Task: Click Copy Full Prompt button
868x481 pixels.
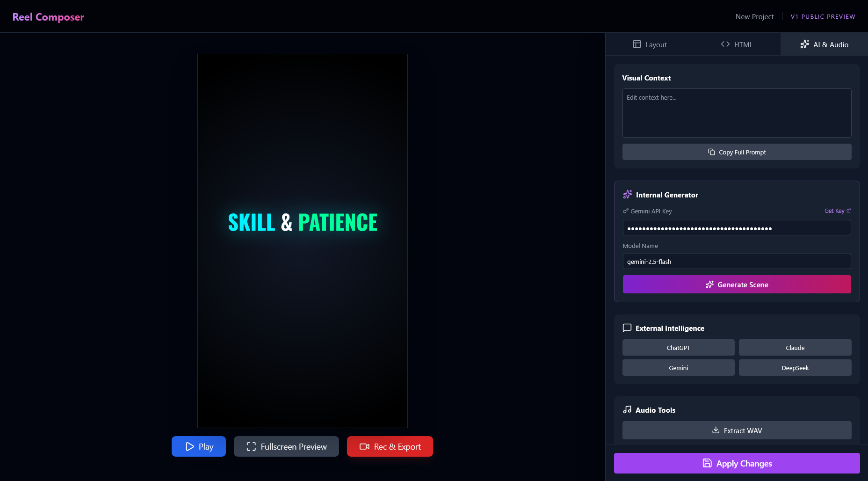Action: [737, 152]
